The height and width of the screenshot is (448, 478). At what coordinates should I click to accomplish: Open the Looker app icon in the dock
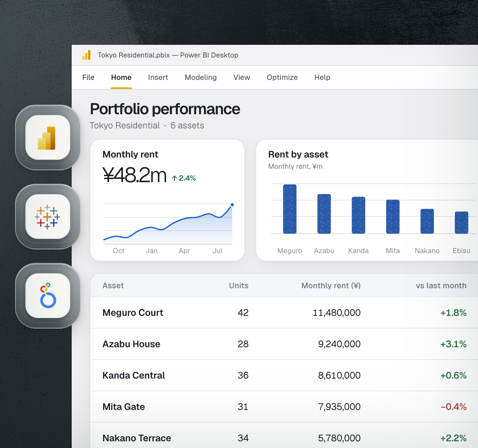(x=48, y=296)
